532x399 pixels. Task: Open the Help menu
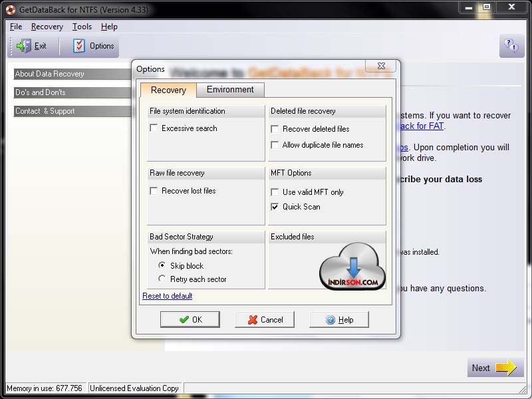click(109, 27)
